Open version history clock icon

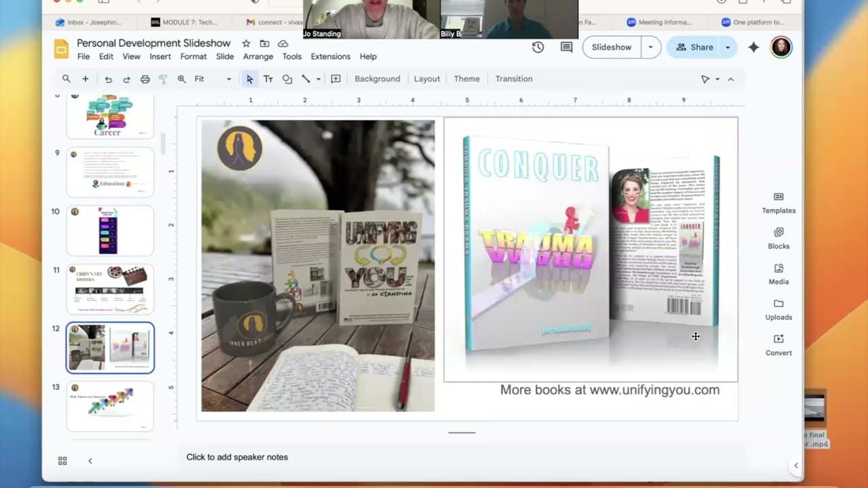point(538,47)
